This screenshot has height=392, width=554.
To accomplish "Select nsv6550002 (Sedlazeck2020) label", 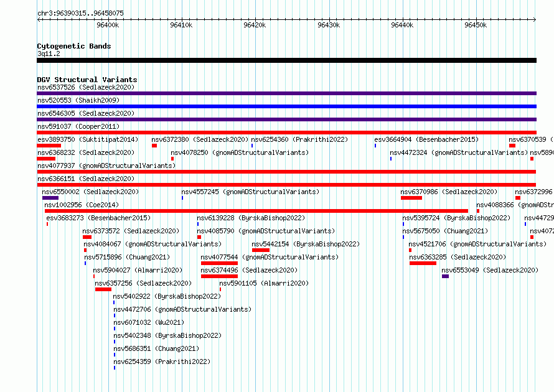I will click(x=90, y=192).
